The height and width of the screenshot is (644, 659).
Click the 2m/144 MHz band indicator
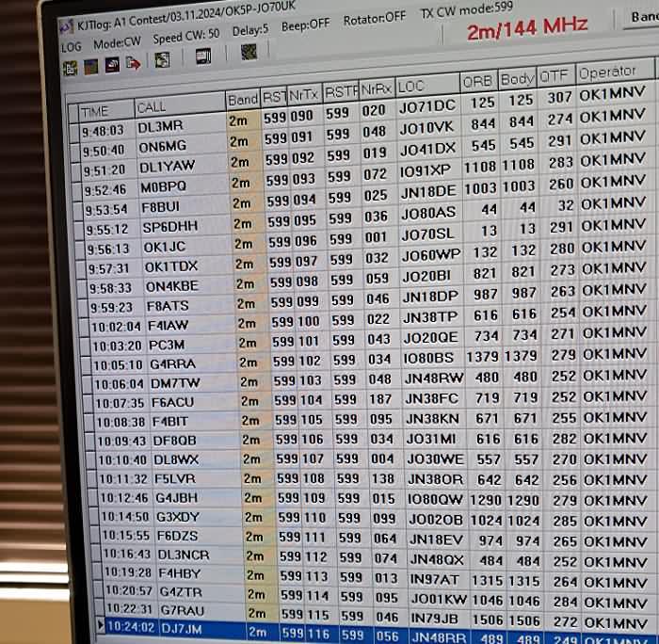pyautogui.click(x=527, y=27)
